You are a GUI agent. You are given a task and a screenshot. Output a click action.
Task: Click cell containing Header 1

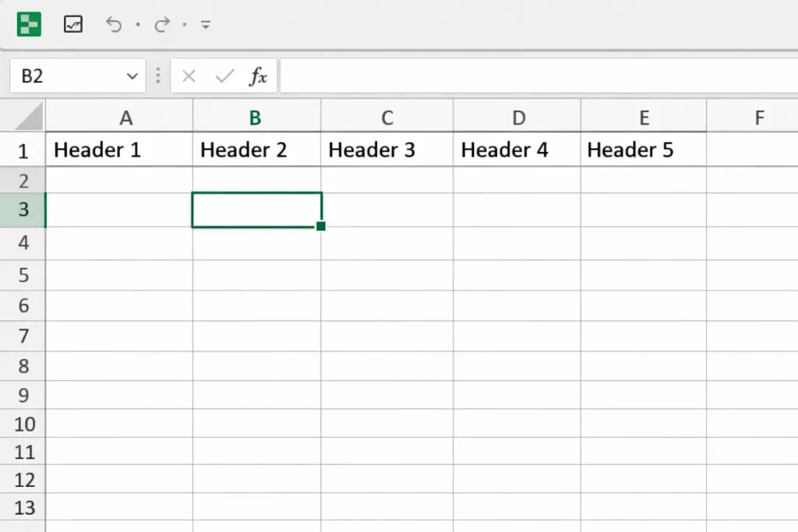click(119, 150)
